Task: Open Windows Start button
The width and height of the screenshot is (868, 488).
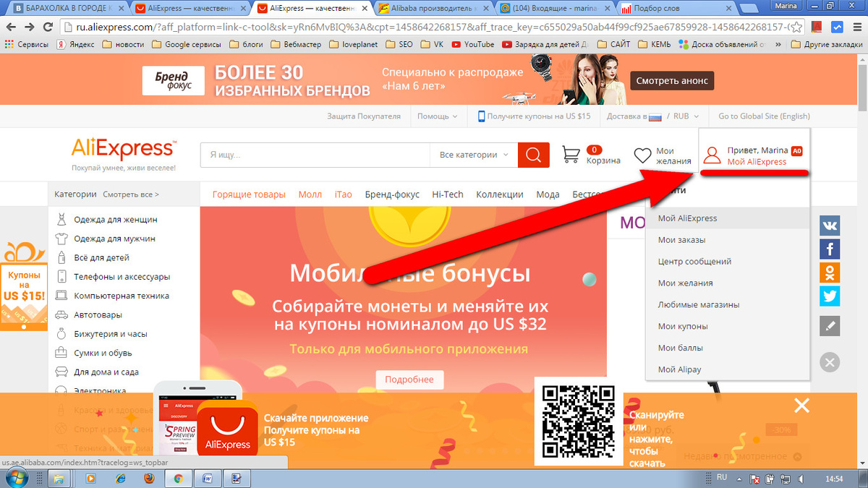Action: pyautogui.click(x=16, y=478)
